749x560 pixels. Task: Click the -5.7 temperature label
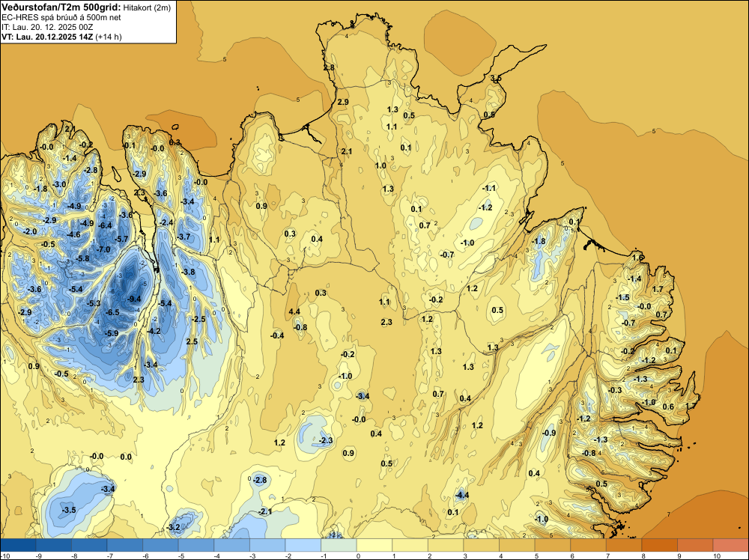pyautogui.click(x=121, y=239)
